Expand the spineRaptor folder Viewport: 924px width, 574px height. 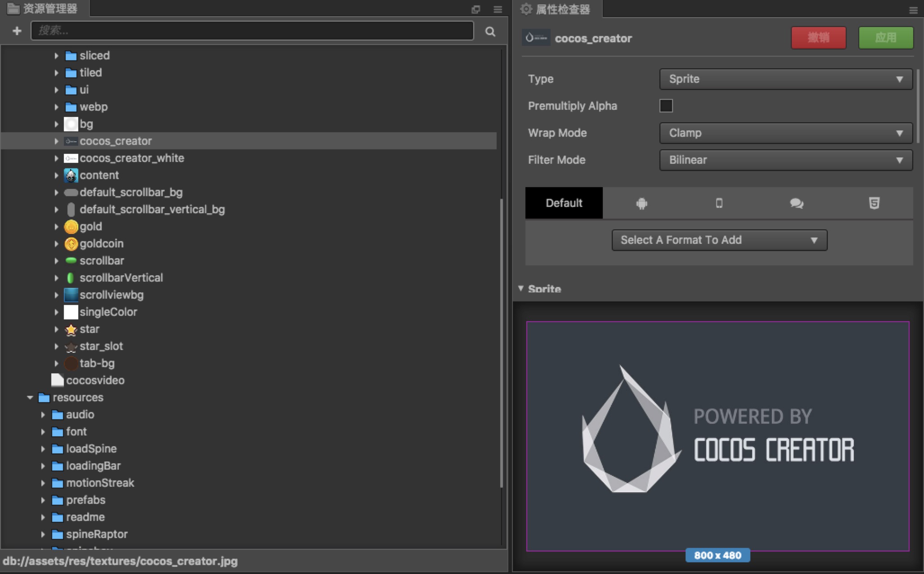coord(43,534)
